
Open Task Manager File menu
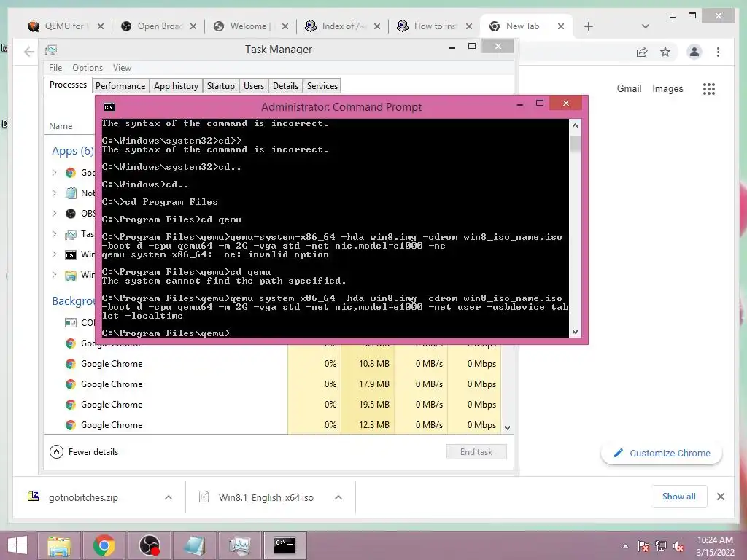tap(55, 68)
